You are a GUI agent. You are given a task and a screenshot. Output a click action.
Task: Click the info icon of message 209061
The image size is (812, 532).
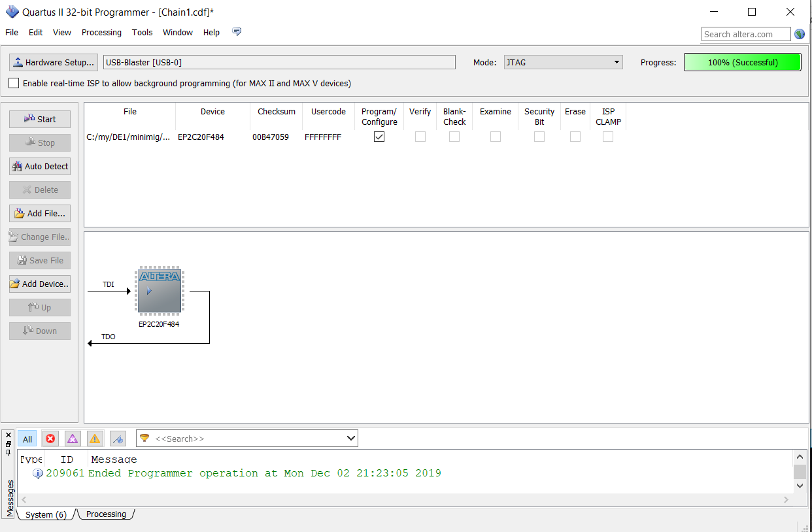tap(38, 473)
